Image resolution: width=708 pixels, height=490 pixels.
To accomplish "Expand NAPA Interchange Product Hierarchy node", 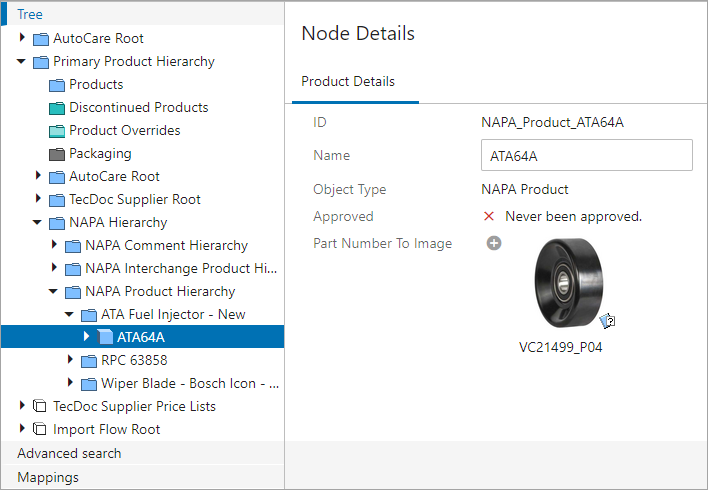I will (x=54, y=267).
